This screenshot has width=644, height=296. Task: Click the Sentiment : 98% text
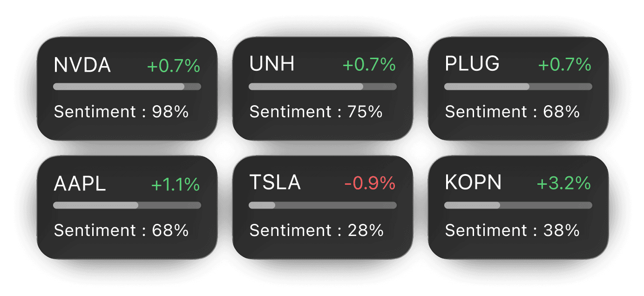pyautogui.click(x=121, y=112)
